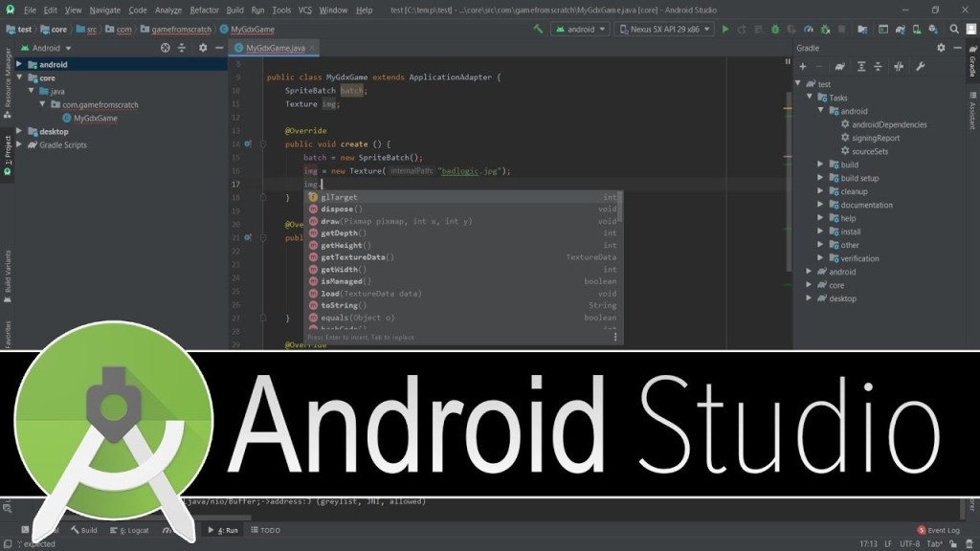Open the Event Log button
This screenshot has width=980, height=551.
tap(938, 530)
